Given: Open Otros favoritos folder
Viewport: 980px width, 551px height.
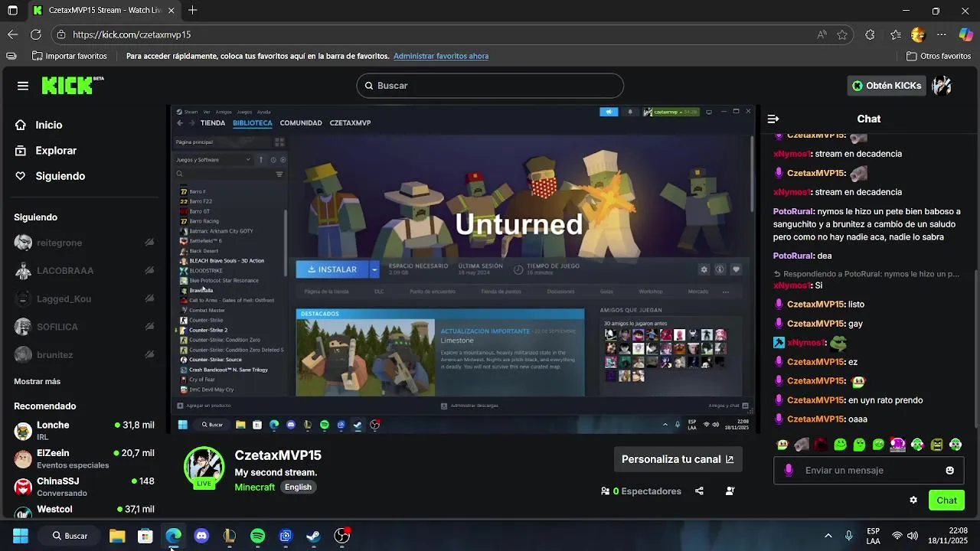Looking at the screenshot, I should pyautogui.click(x=939, y=56).
